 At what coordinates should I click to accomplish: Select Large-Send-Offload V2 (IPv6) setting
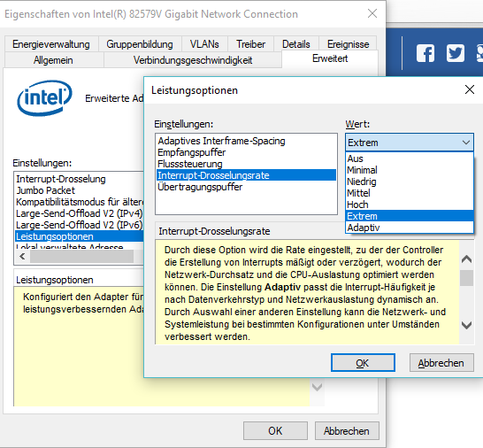pos(80,225)
